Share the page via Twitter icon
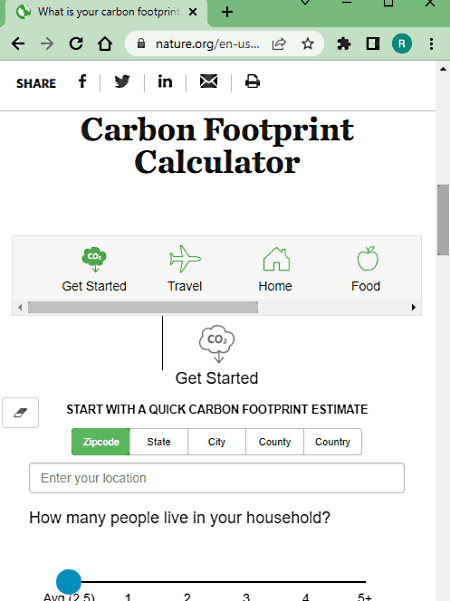The width and height of the screenshot is (450, 601). [x=122, y=81]
